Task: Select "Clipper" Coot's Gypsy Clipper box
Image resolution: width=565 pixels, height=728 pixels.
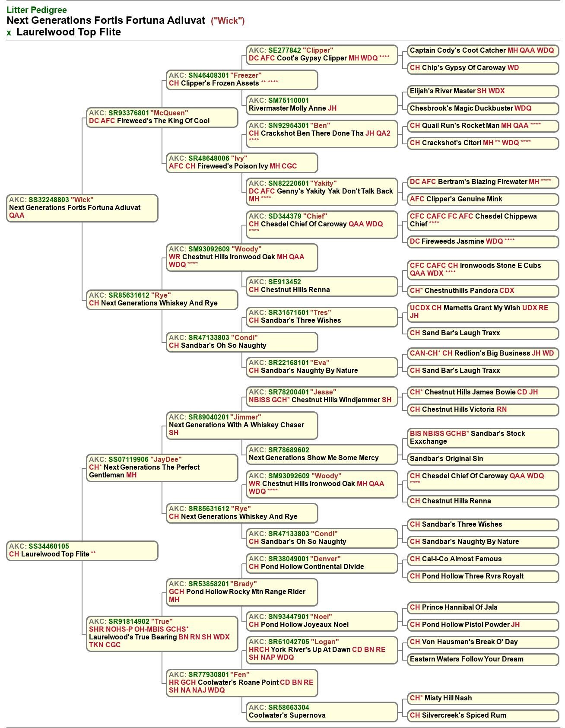Action: tap(322, 54)
